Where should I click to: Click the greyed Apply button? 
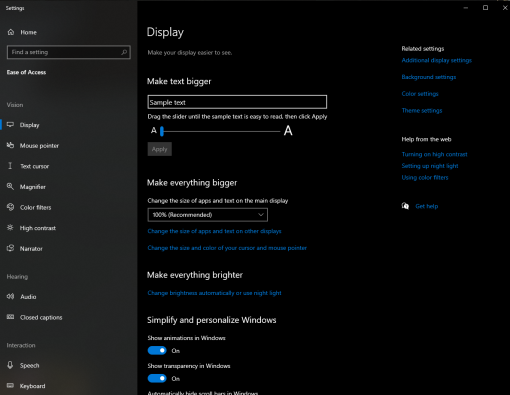pos(160,149)
